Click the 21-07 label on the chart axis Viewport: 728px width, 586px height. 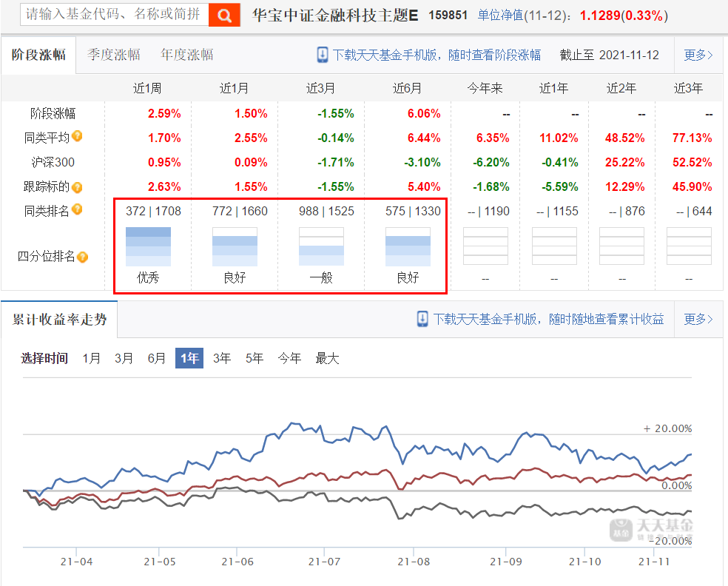pyautogui.click(x=324, y=562)
